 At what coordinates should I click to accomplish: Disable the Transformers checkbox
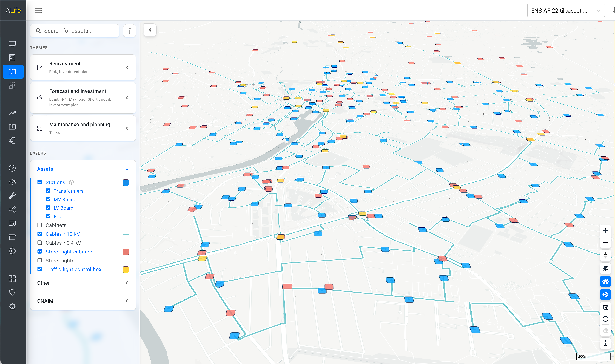tap(48, 191)
